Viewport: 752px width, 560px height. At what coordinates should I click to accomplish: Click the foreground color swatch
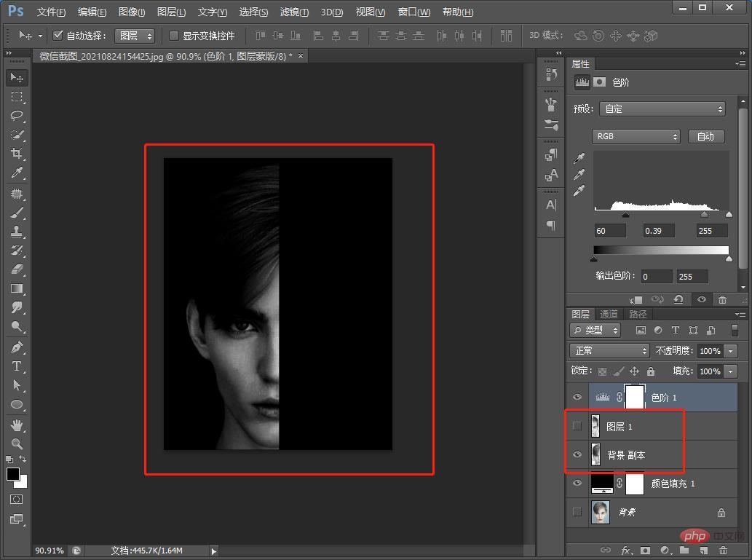13,473
